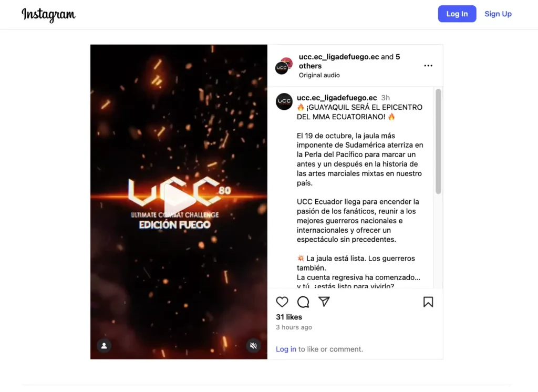Go to Instagram home via logo
The image size is (538, 392).
click(48, 15)
